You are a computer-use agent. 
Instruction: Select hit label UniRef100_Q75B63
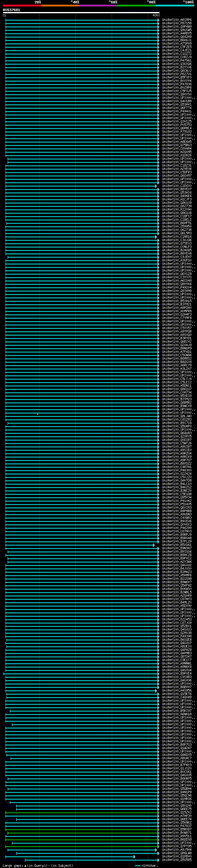coord(177,145)
